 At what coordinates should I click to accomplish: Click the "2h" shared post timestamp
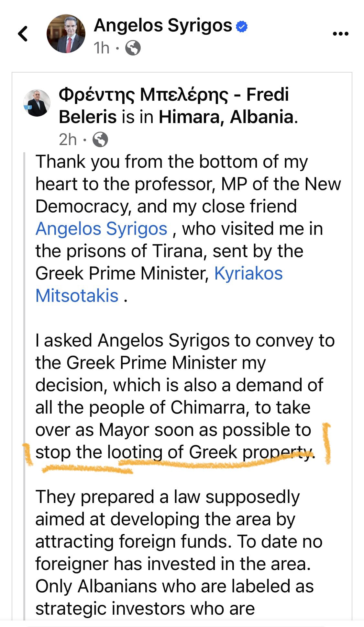(68, 140)
